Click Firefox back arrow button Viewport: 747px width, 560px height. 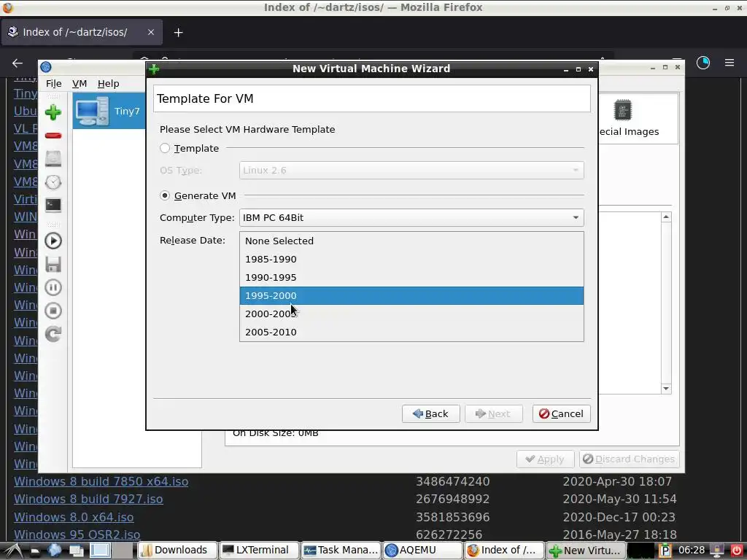coord(18,63)
